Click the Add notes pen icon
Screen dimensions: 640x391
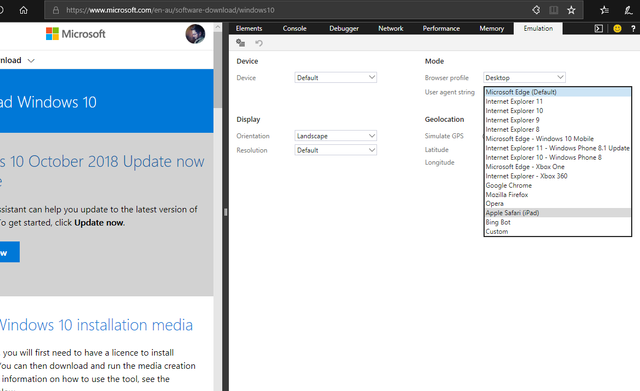click(x=628, y=10)
